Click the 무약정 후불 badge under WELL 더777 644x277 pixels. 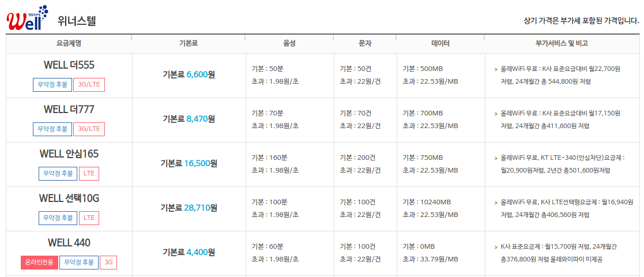pyautogui.click(x=52, y=129)
